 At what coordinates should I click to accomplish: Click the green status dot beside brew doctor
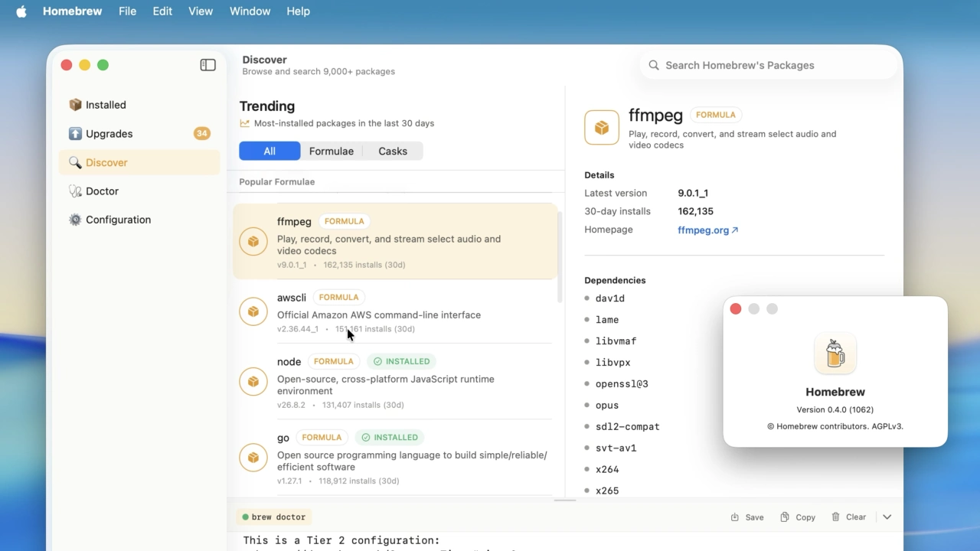[x=246, y=517]
